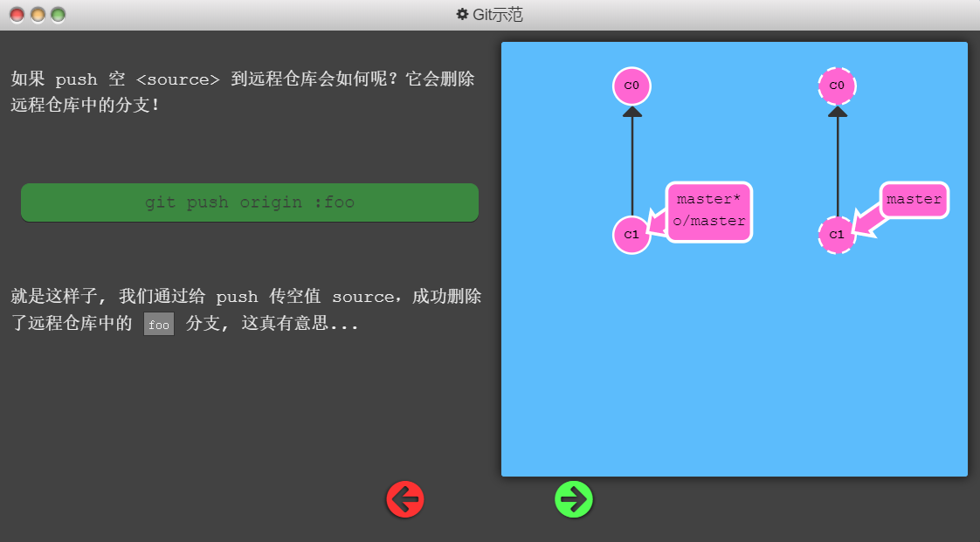Click the paragraph starting with 就是这样子

[x=245, y=310]
